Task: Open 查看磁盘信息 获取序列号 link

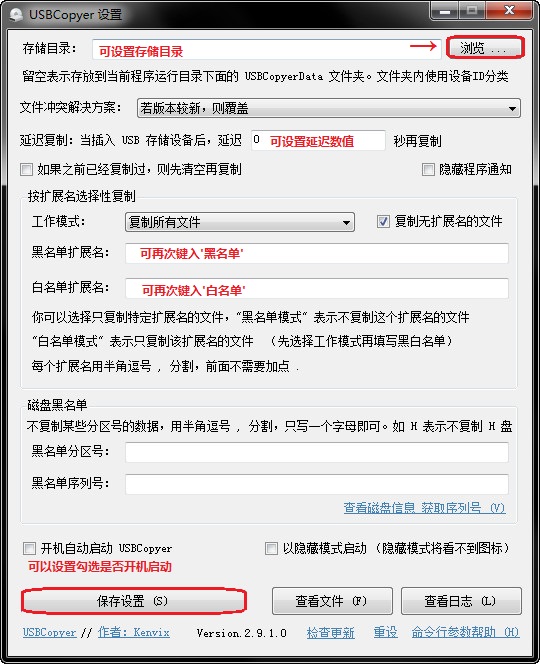Action: click(x=424, y=508)
